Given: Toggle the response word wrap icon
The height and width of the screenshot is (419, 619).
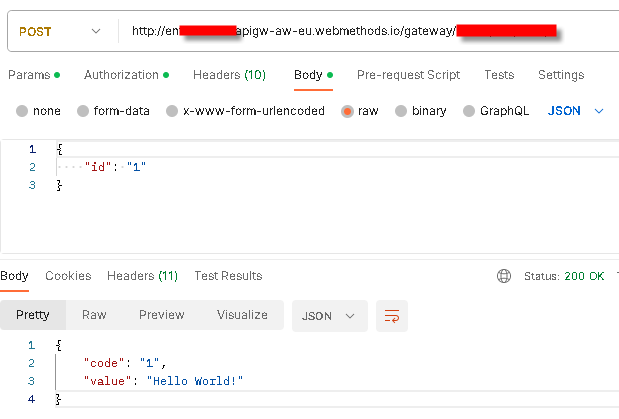Looking at the screenshot, I should coord(392,316).
